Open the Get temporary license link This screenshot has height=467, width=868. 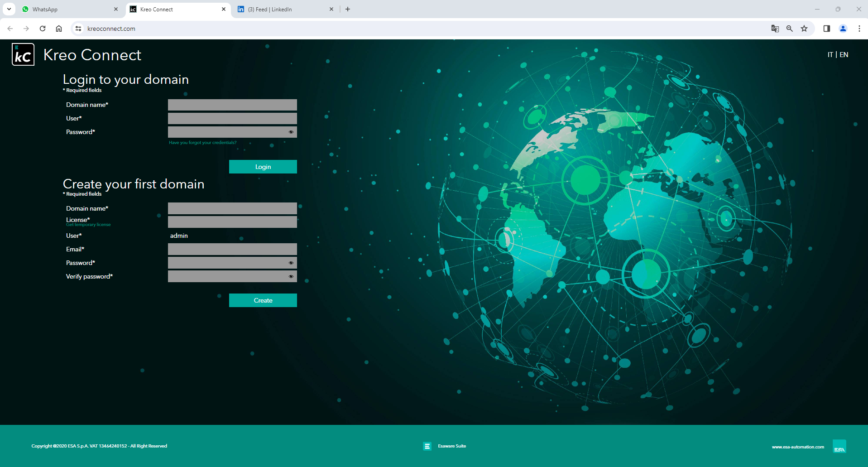point(88,225)
